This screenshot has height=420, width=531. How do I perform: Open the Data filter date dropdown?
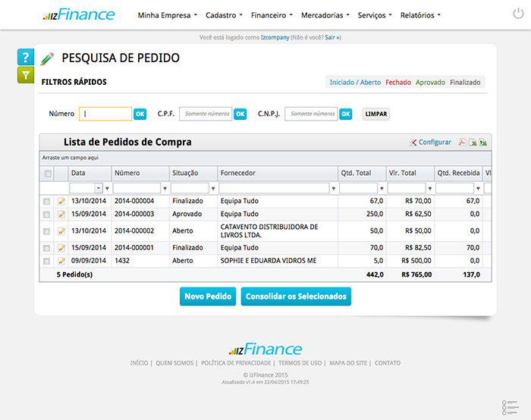(x=99, y=188)
